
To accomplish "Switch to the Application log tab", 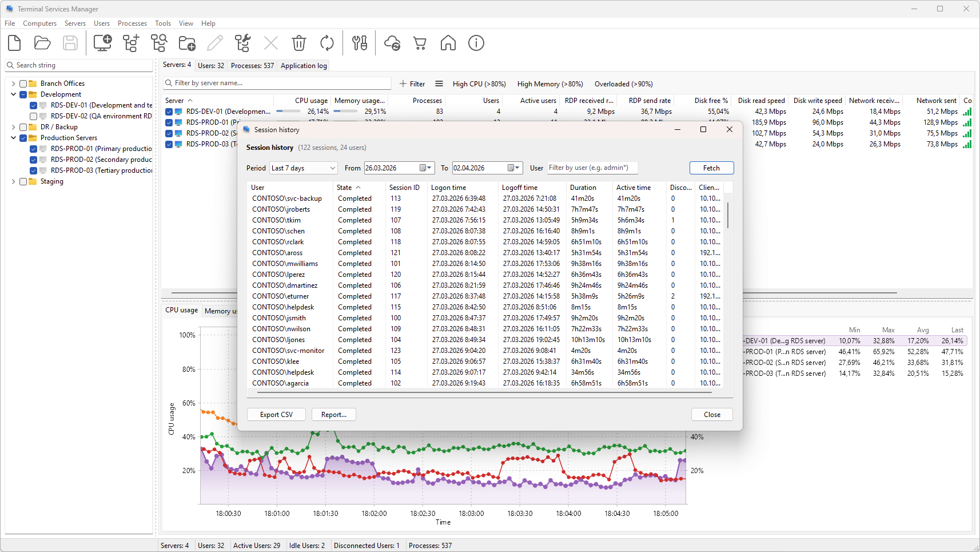I will click(x=304, y=66).
